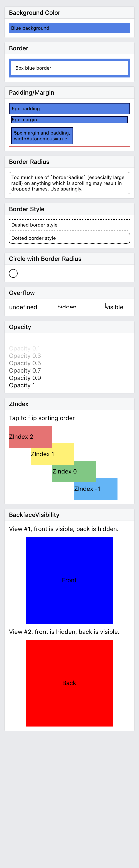Viewport: 139px width, 868px height.
Task: Click the overflow visible box
Action: point(120,306)
